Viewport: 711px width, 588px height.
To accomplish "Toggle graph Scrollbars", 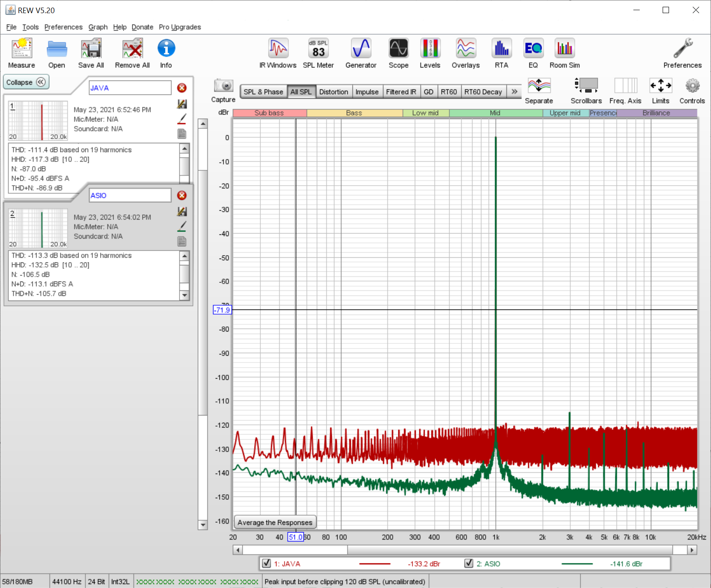I will click(586, 91).
